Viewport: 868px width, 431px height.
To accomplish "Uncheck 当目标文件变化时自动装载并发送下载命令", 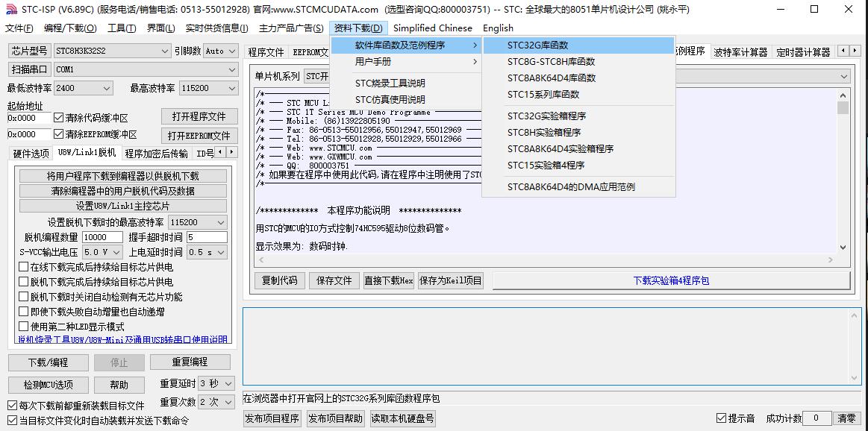I will pyautogui.click(x=12, y=421).
